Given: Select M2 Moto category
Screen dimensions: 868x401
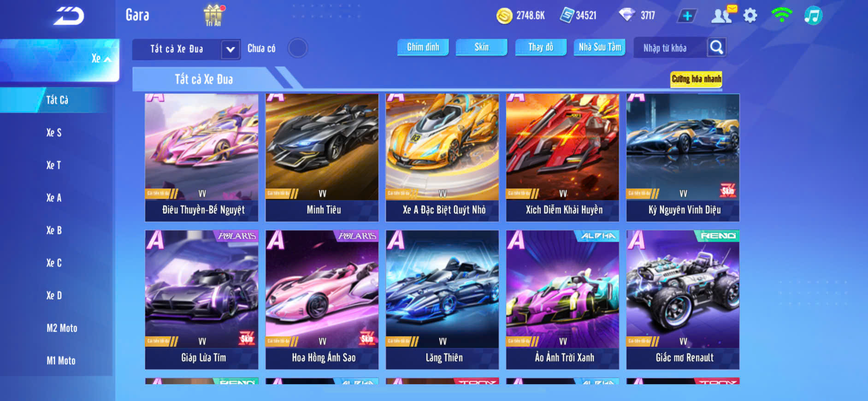Looking at the screenshot, I should coord(62,328).
